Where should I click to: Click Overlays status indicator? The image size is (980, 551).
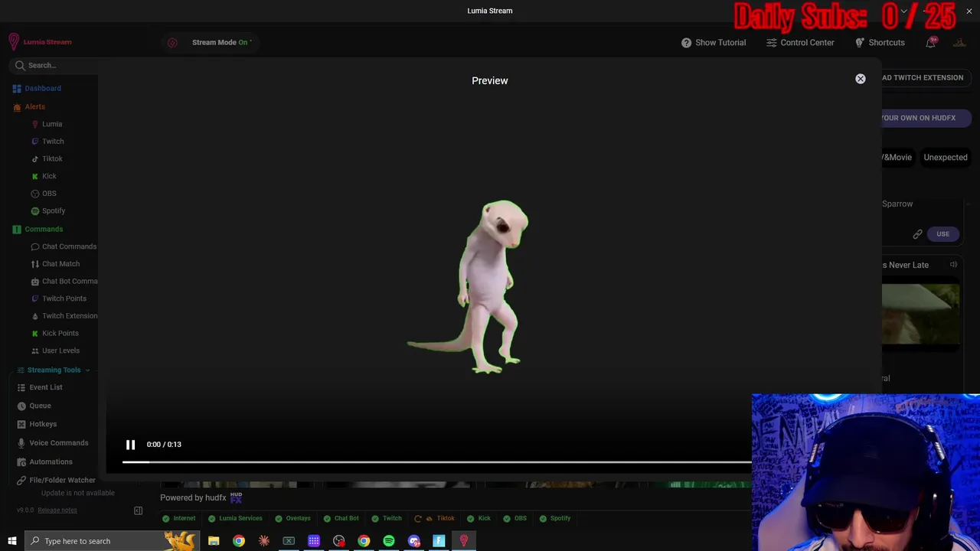point(292,518)
